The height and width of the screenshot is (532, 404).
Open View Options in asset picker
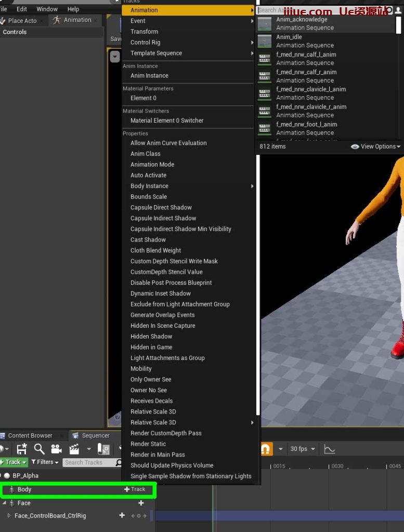click(x=375, y=147)
